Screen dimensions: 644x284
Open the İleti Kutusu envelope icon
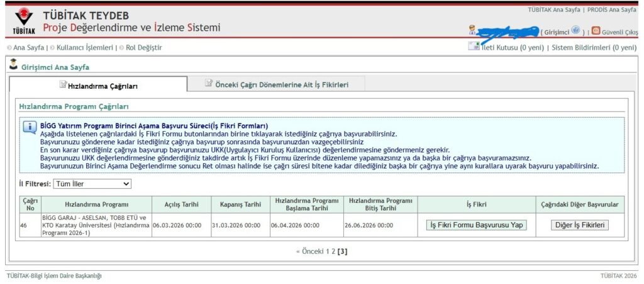(x=474, y=47)
